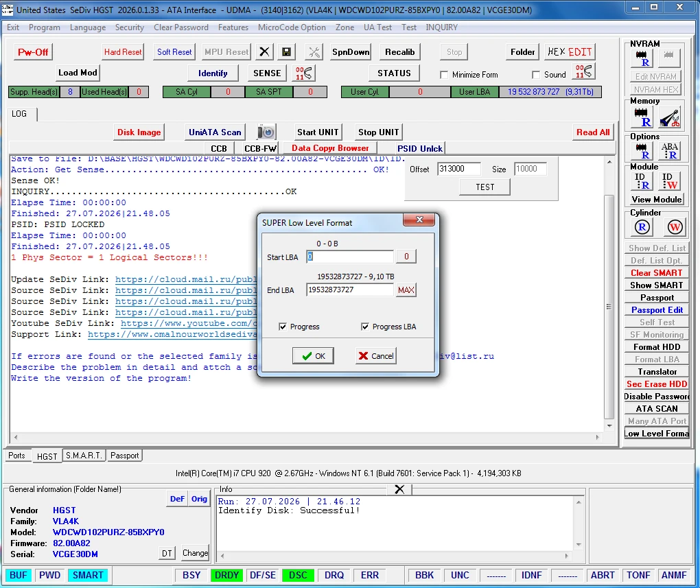The width and height of the screenshot is (700, 588).
Task: Click the Read All button
Action: (593, 132)
